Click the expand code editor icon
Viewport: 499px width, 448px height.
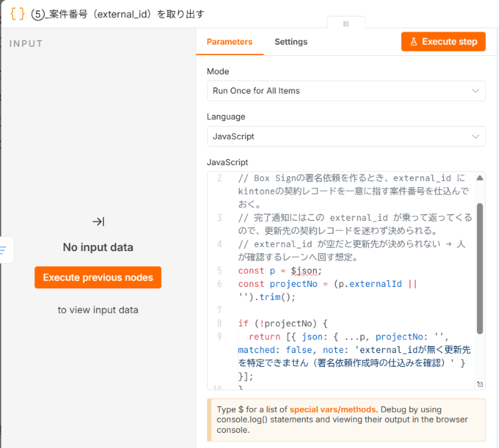[x=480, y=384]
